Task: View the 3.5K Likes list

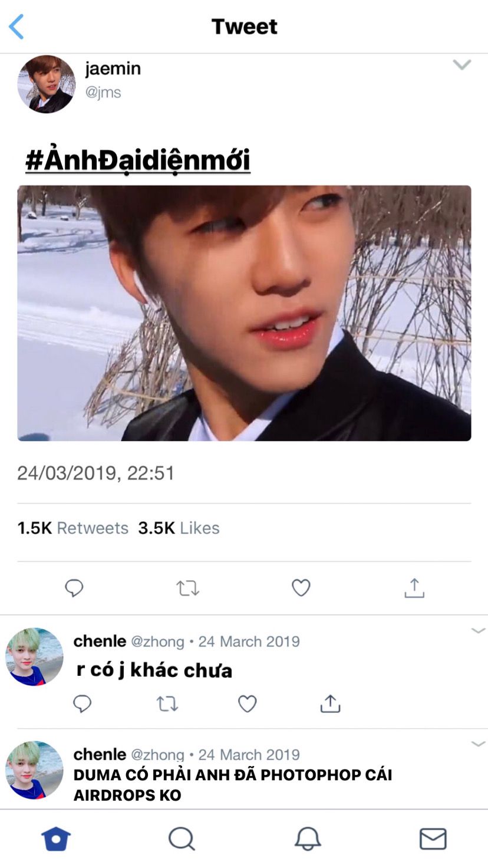Action: point(179,528)
